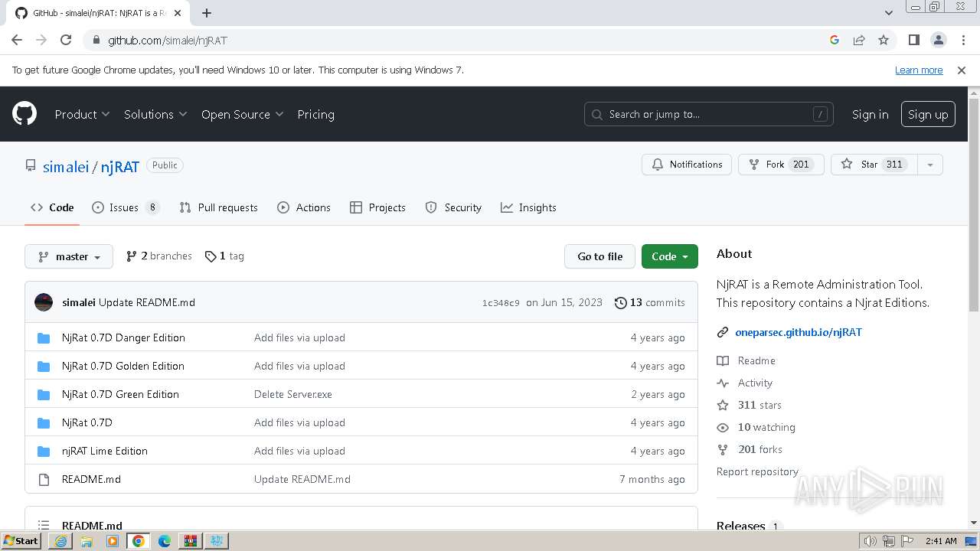
Task: Click the Sign in link
Action: [x=870, y=114]
